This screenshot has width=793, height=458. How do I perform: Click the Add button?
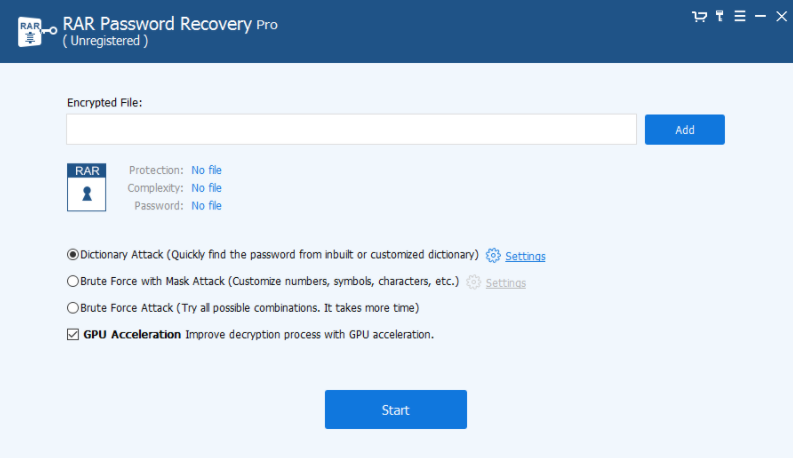(685, 129)
